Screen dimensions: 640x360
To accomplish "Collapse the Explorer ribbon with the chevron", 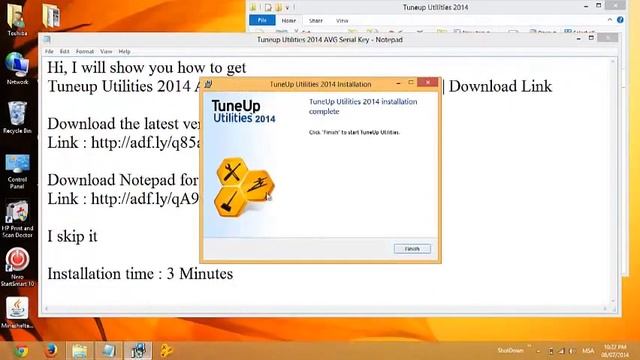I will point(610,20).
